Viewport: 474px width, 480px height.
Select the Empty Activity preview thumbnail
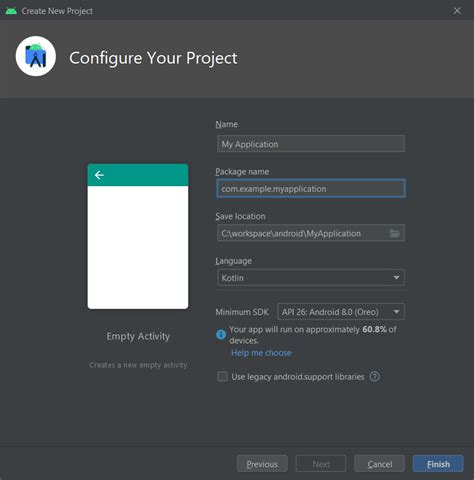[138, 236]
